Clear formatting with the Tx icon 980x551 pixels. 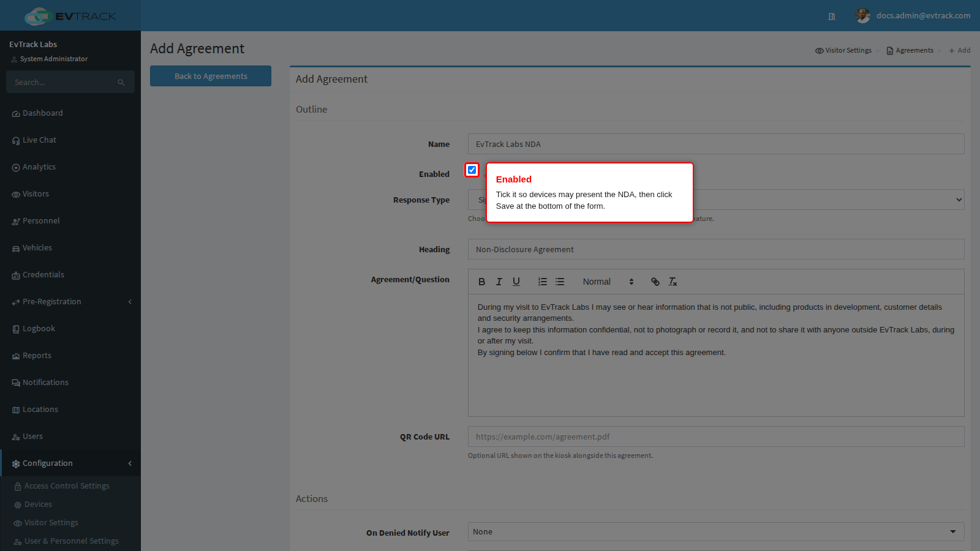tap(673, 282)
